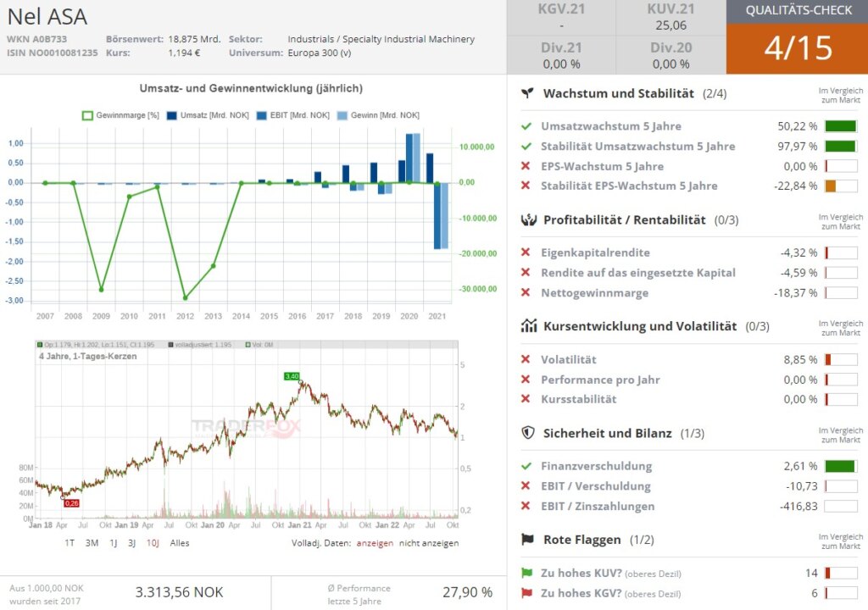Viewport: 868px width, 610px height.
Task: Click the Universum value Europa 300 (v)
Action: [320, 53]
